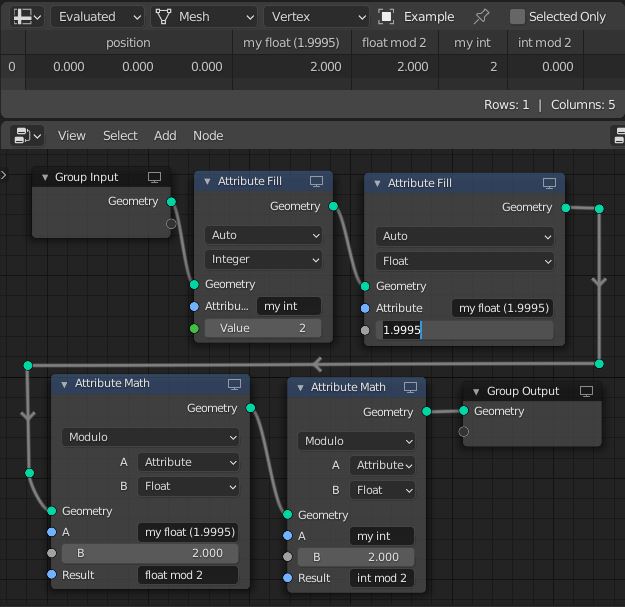
Task: Open the Add menu
Action: click(x=165, y=136)
